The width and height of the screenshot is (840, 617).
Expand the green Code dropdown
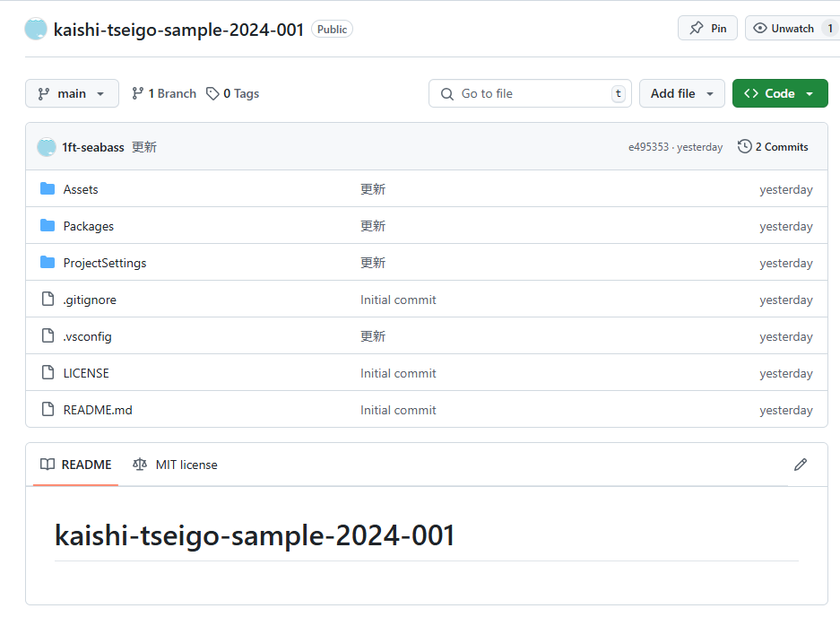point(779,93)
